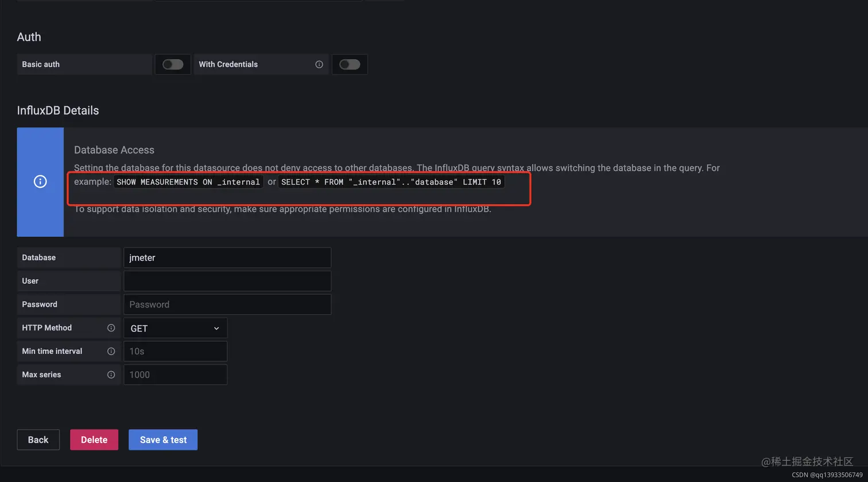Click the SHOW MEASUREMENTS ON _internal code snippet
The image size is (868, 482).
(188, 182)
